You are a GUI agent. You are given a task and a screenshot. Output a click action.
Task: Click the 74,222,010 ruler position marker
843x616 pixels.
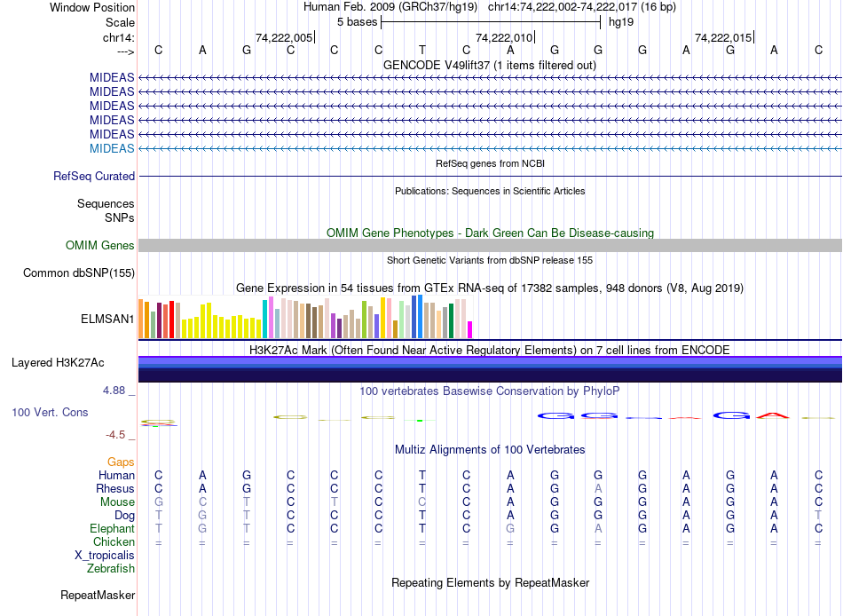(504, 37)
